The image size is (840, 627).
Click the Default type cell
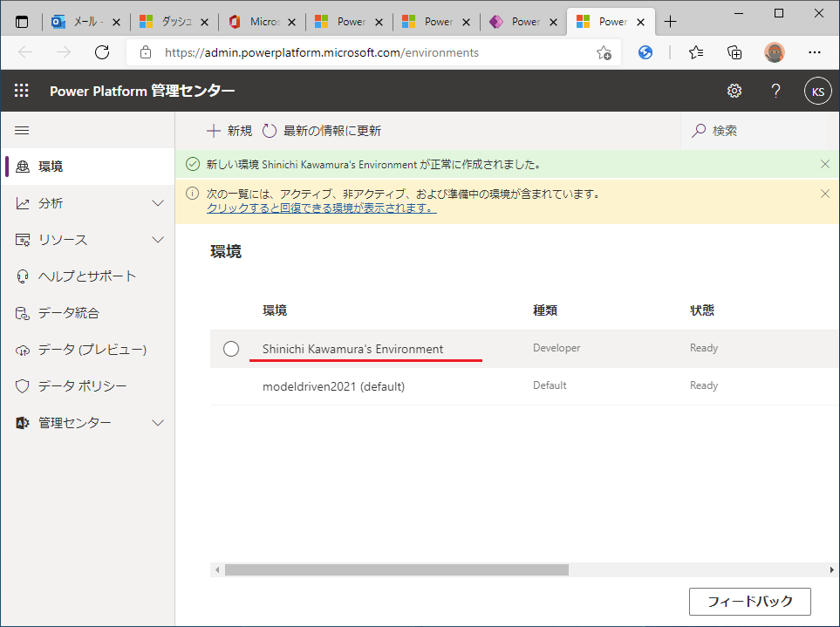coord(550,385)
